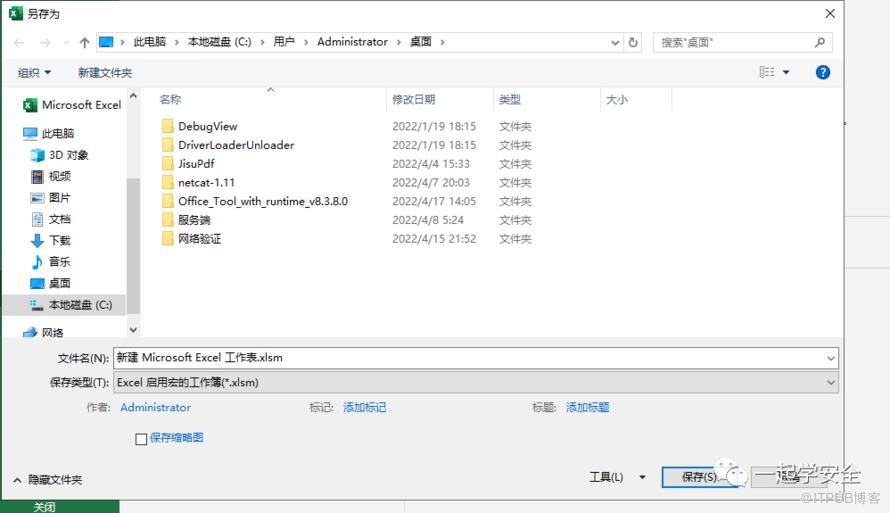Click the Back navigation arrow
890x513 pixels.
(19, 43)
